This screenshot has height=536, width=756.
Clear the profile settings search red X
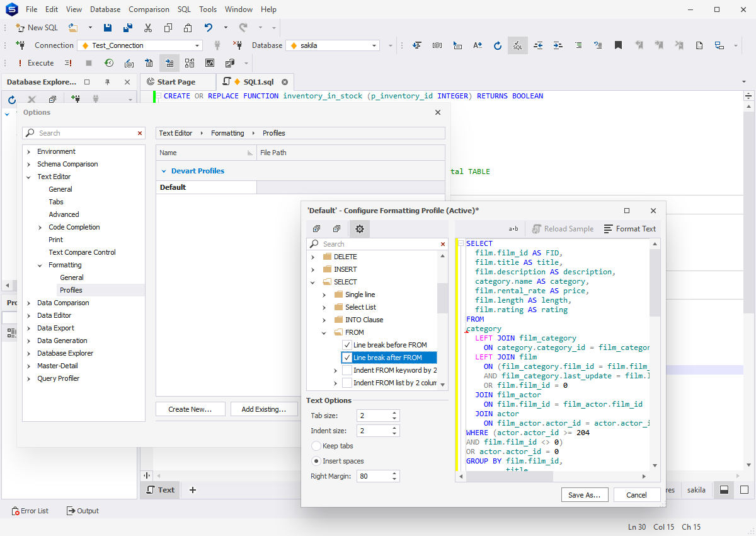click(x=443, y=244)
